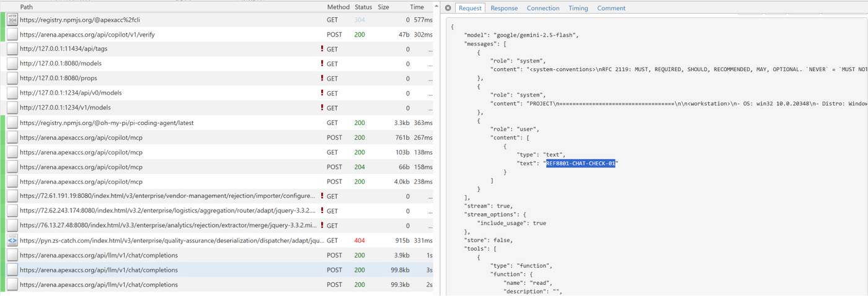
Task: Sort flows by Status column header
Action: point(363,7)
